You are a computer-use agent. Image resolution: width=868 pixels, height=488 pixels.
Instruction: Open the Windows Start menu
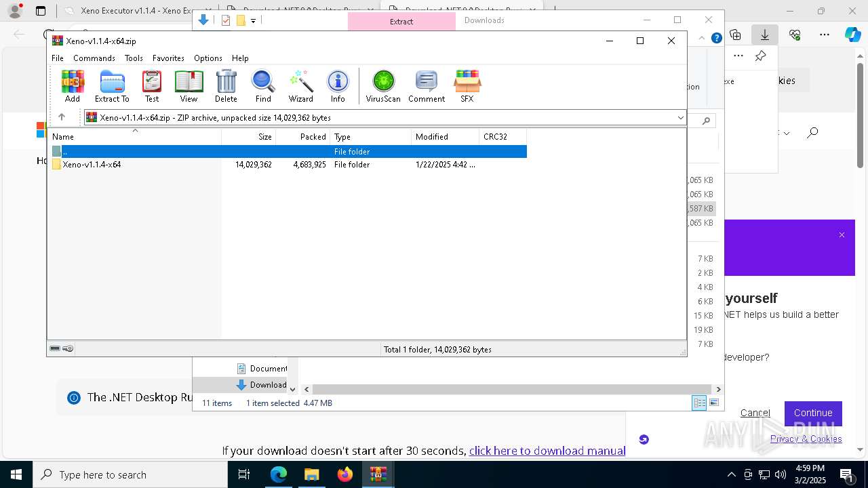16,474
